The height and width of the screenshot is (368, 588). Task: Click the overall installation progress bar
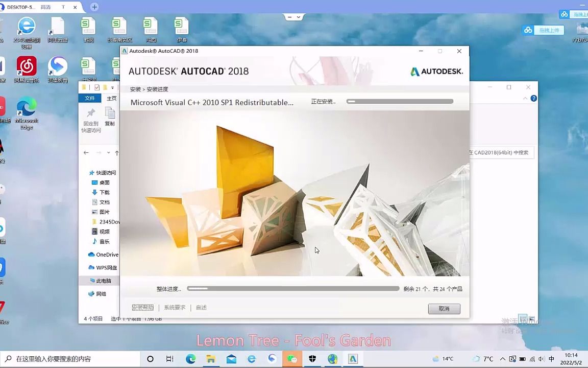point(293,288)
